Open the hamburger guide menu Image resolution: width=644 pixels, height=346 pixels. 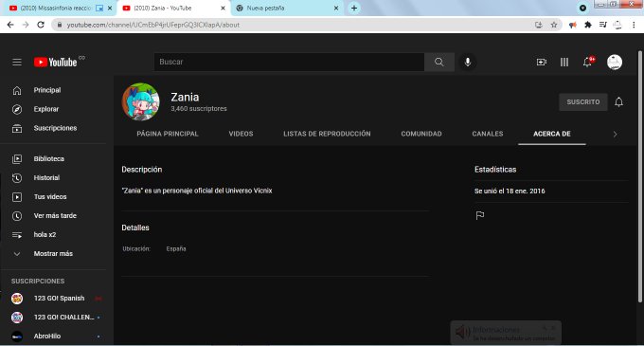click(x=17, y=62)
